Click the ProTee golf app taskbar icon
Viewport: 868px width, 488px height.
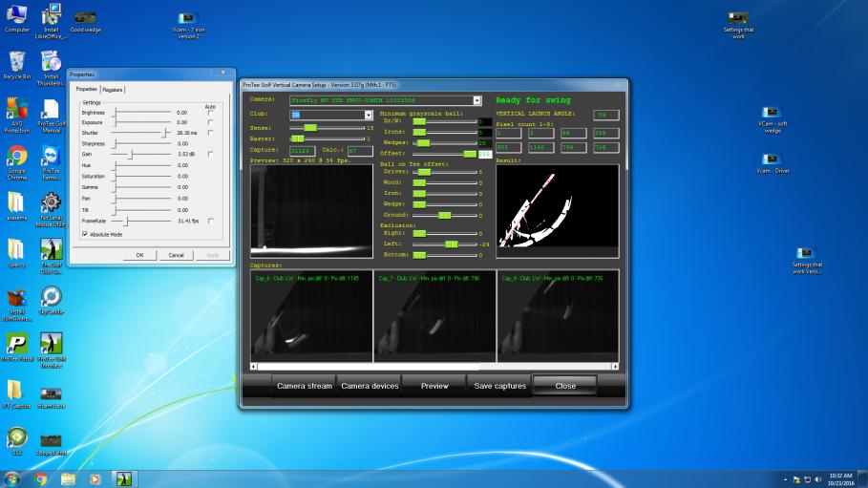click(x=124, y=478)
